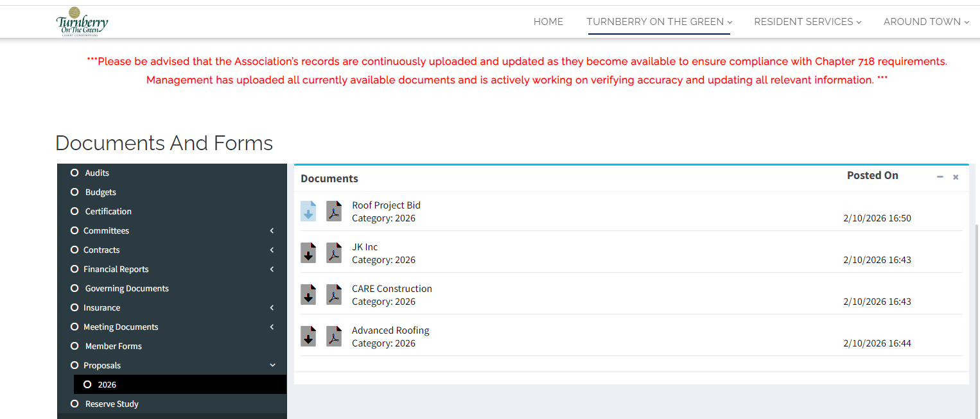Open the JK Inc PDF viewer icon

[x=333, y=253]
